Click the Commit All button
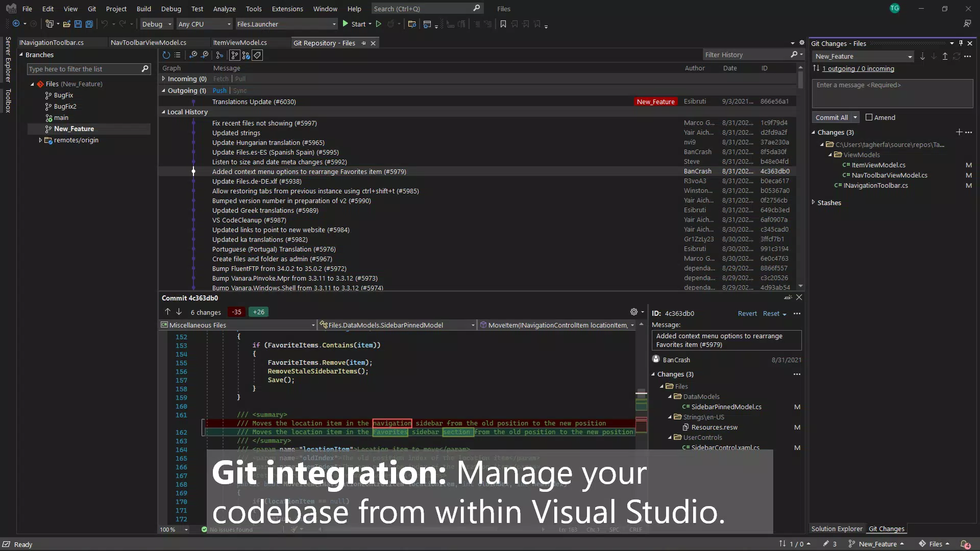 point(831,117)
